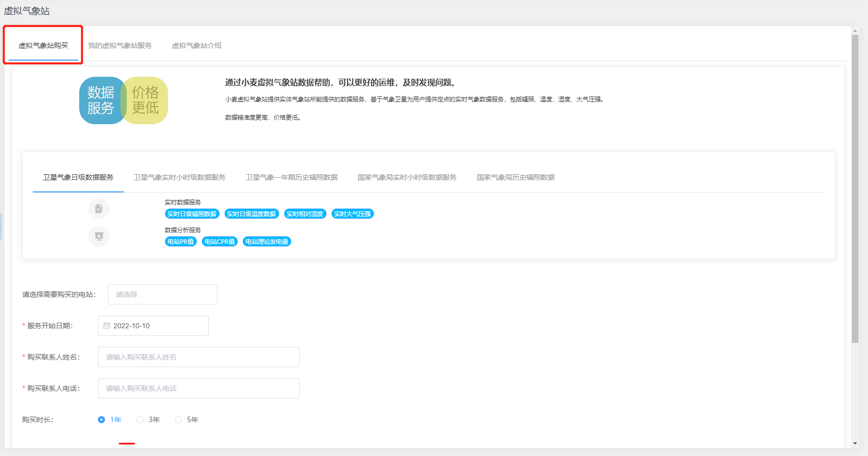Switch to 我的虚拟气象站服务 tab

(x=120, y=45)
